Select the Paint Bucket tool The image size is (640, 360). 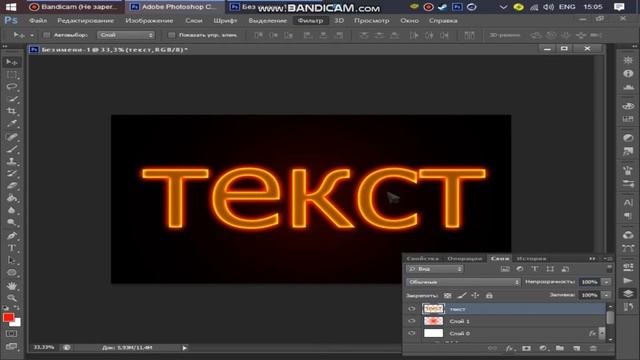[11, 198]
